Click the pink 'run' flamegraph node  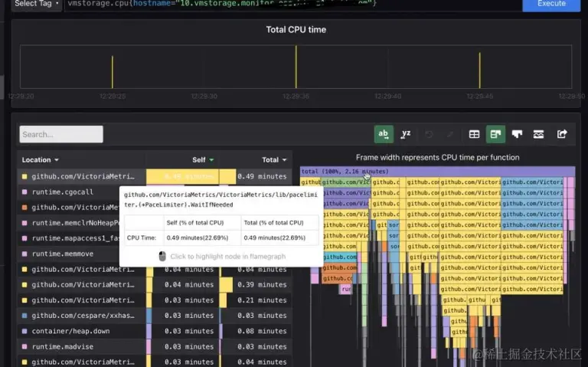click(346, 289)
